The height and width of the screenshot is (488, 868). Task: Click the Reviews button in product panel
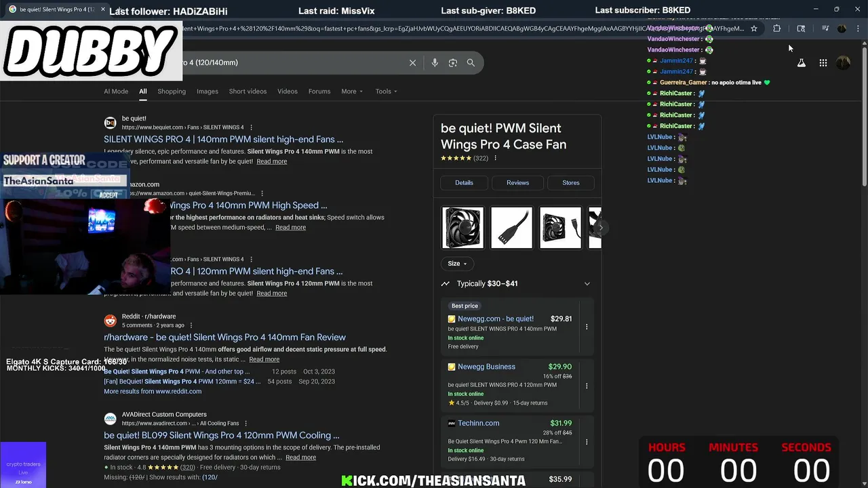tap(517, 182)
